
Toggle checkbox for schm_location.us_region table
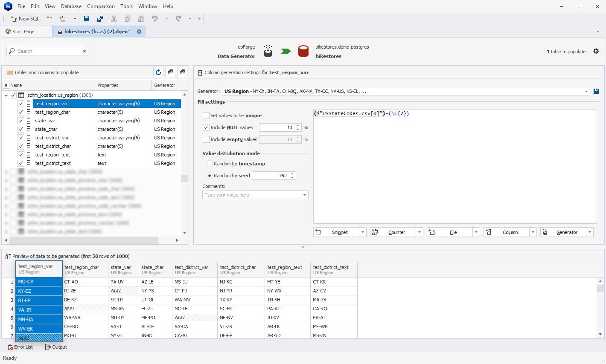pyautogui.click(x=13, y=95)
